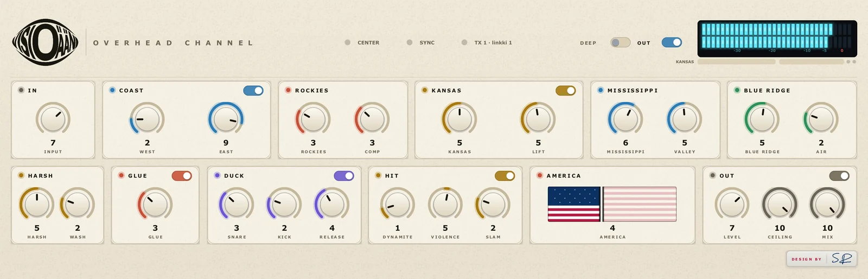Click the INPUT knob
This screenshot has height=279, width=868.
53,119
